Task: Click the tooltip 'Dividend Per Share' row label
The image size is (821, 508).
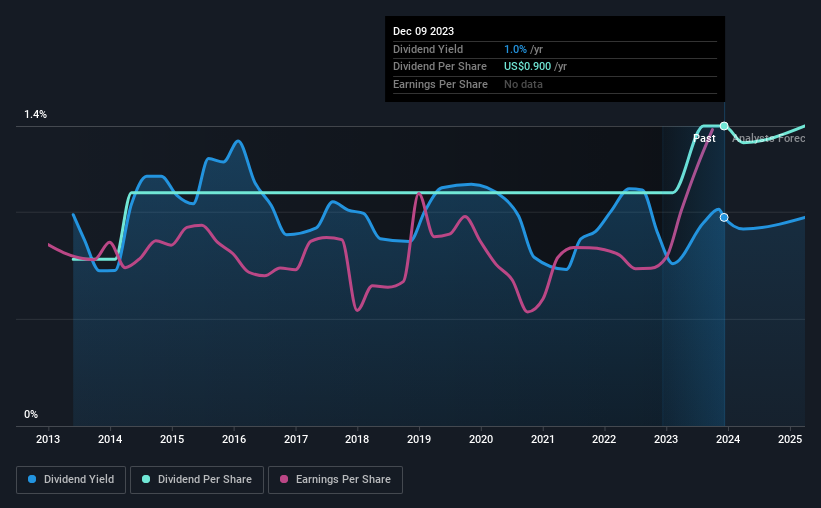Action: coord(440,67)
